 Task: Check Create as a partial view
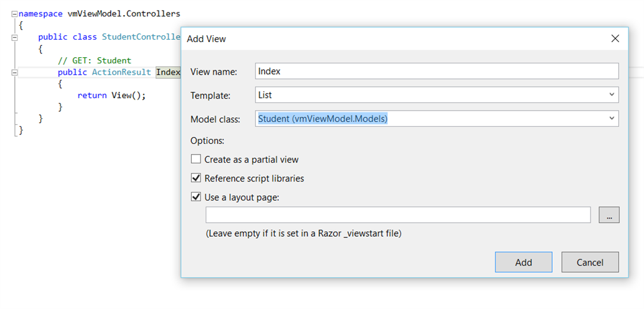pyautogui.click(x=196, y=160)
